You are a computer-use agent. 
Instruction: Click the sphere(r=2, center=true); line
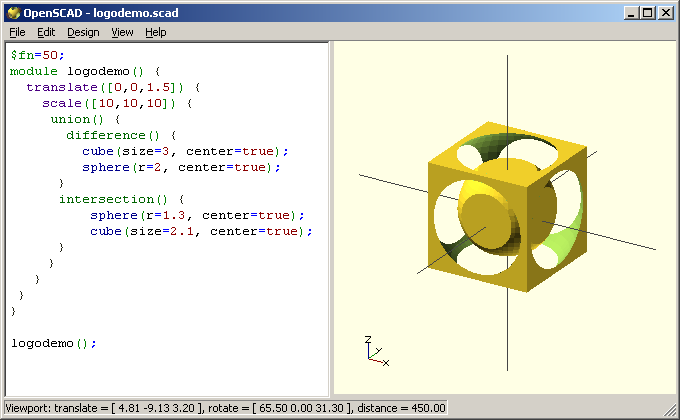click(181, 167)
